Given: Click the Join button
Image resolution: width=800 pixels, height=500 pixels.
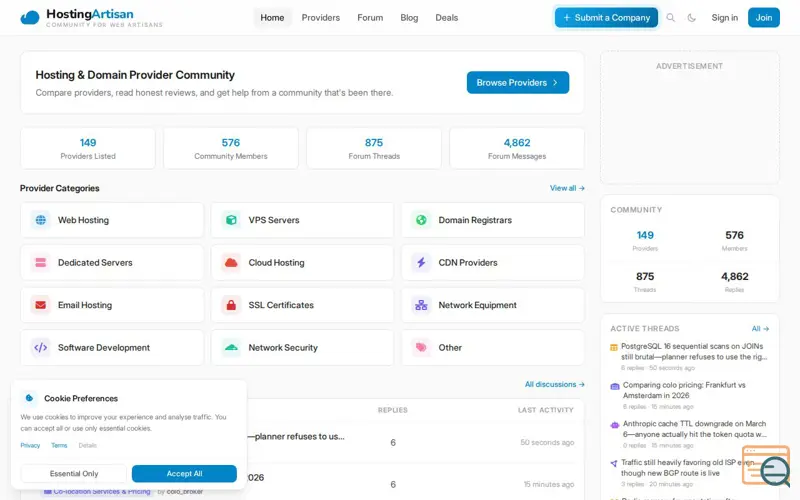Looking at the screenshot, I should click(764, 18).
